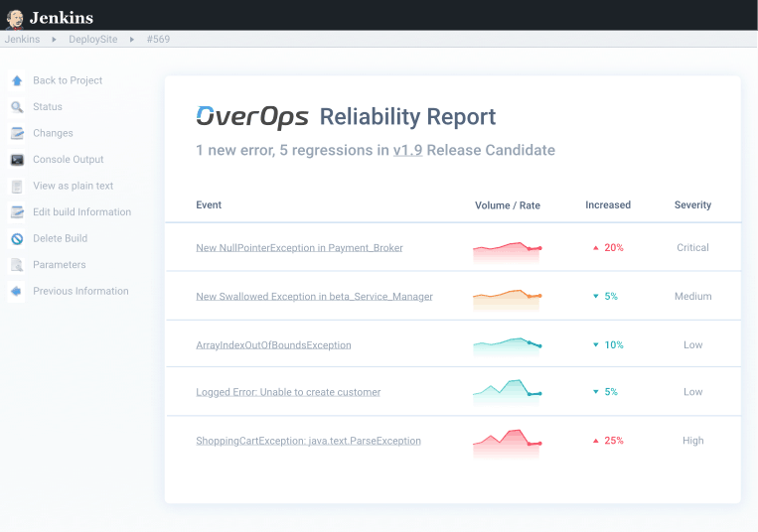Click the Low severity for ArrayIndexOutOfBoundsException
The height and width of the screenshot is (532, 758).
[692, 344]
